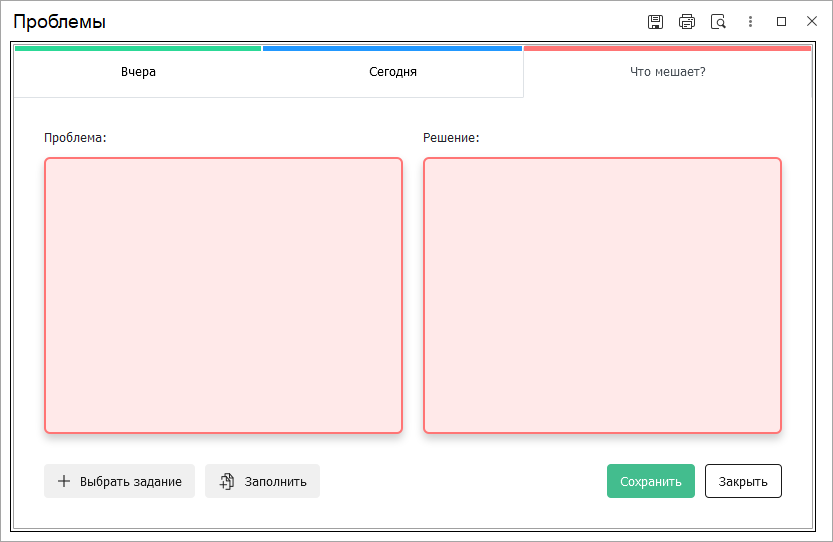Click the Закрыть button

click(x=743, y=481)
